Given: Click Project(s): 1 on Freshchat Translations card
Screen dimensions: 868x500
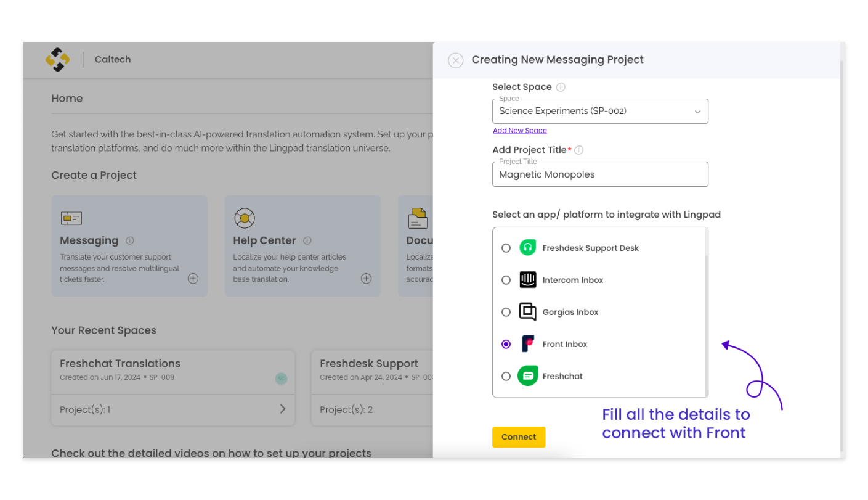Looking at the screenshot, I should coord(85,409).
